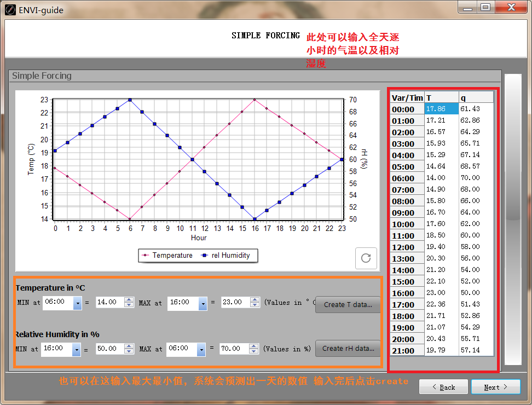This screenshot has width=532, height=405.
Task: Select the q column header
Action: point(475,97)
